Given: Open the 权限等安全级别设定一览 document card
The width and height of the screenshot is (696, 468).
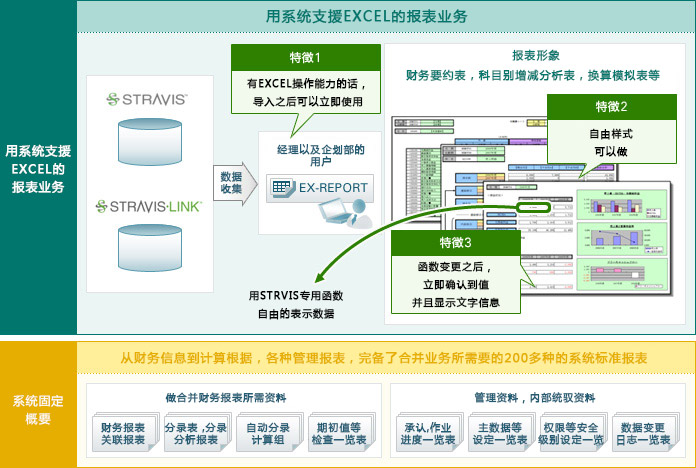Looking at the screenshot, I should point(572,433).
